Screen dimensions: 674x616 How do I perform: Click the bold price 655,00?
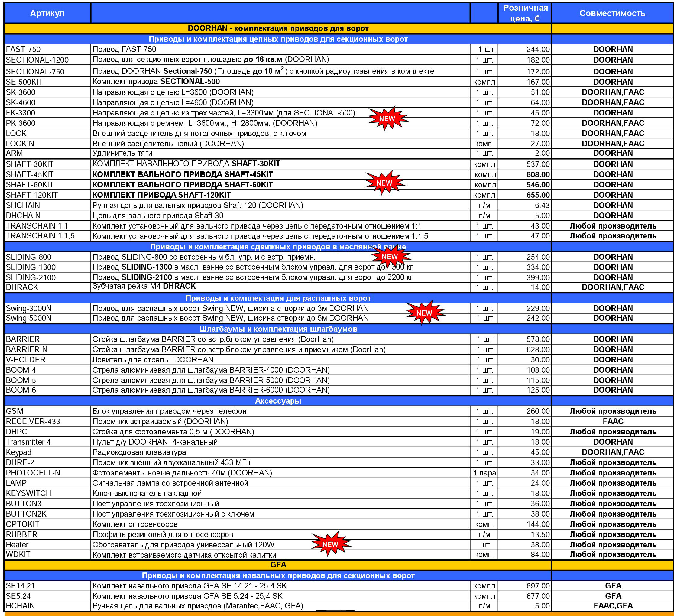(x=538, y=195)
